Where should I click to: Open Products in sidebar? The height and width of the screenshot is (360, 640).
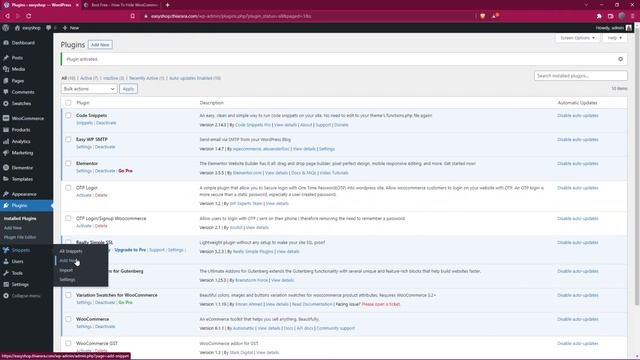pos(21,130)
